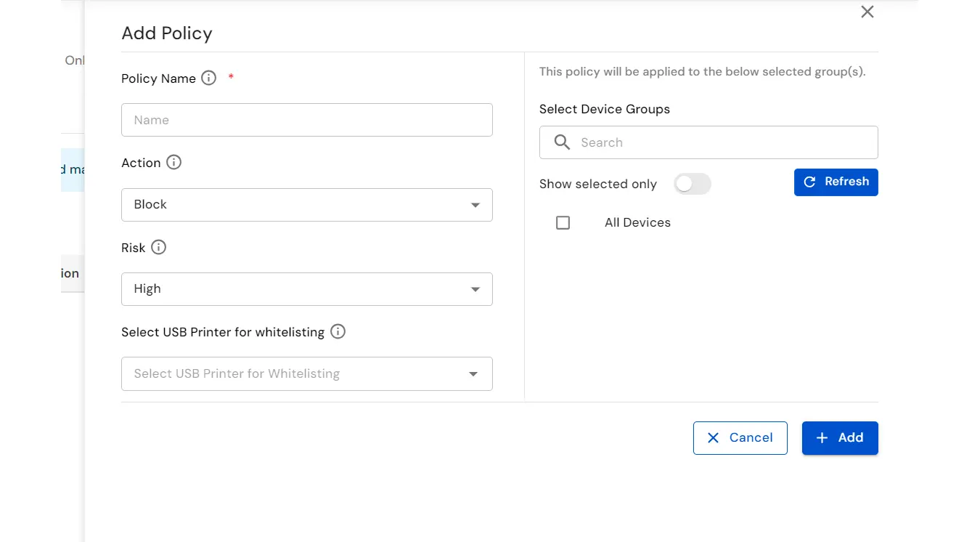Close the Add Policy dialog
980x542 pixels.
pyautogui.click(x=867, y=12)
